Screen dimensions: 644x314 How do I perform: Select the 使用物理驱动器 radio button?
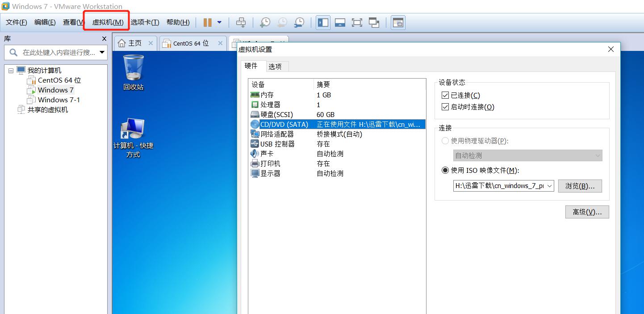pyautogui.click(x=445, y=141)
